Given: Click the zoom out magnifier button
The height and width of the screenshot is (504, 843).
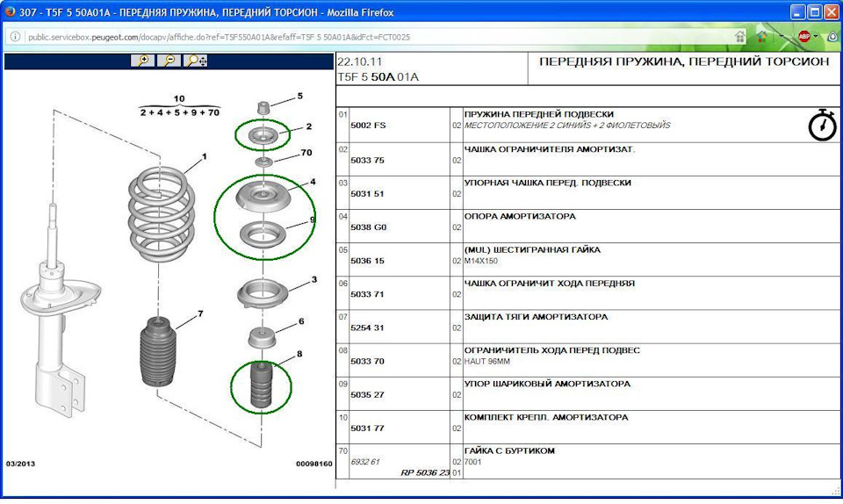Looking at the screenshot, I should pyautogui.click(x=169, y=61).
